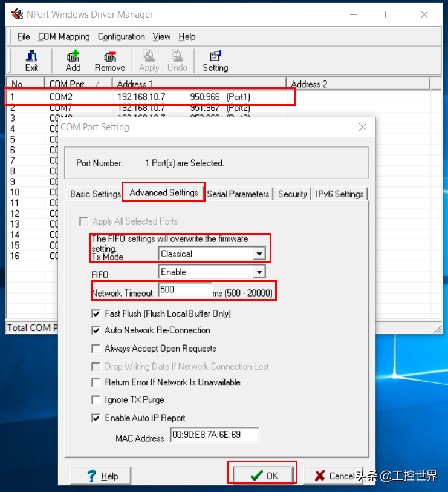Click the Network Timeout input field
This screenshot has height=492, width=448.
coord(184,290)
